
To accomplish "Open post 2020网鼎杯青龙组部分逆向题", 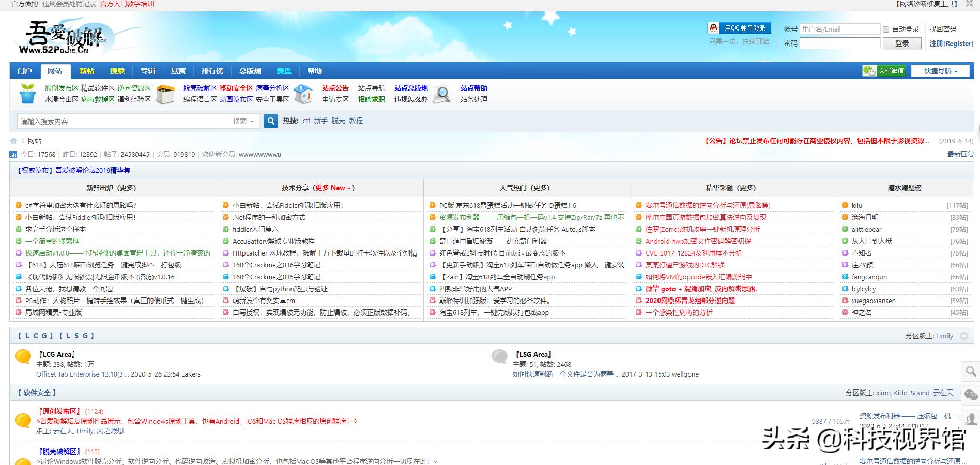I will point(690,301).
